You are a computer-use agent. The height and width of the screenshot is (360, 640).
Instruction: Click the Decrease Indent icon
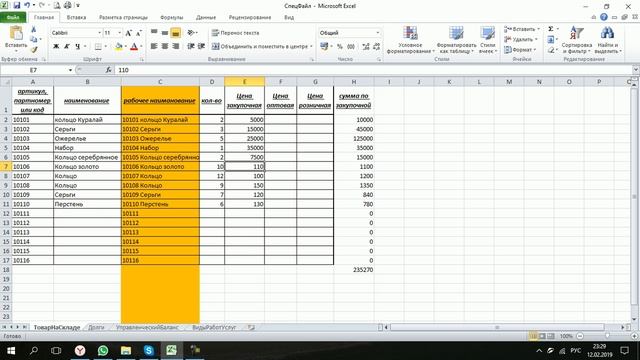(191, 47)
